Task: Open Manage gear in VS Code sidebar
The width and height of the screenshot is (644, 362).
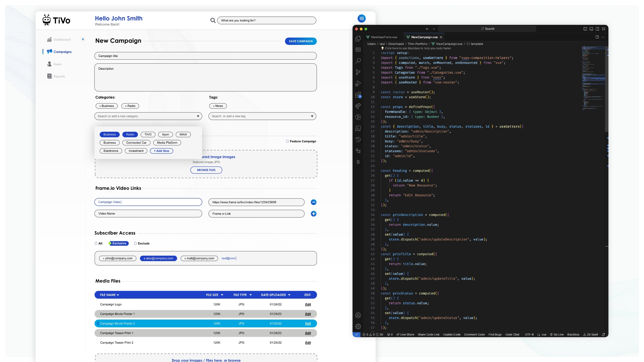Action: pos(358,326)
